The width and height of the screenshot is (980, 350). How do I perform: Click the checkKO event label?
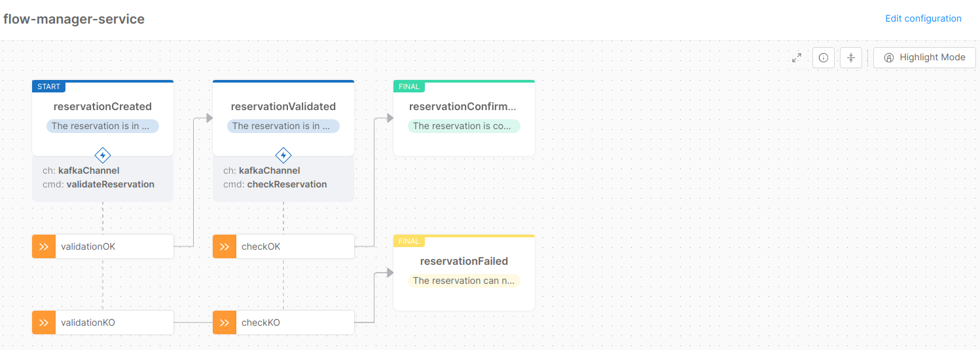[261, 323]
